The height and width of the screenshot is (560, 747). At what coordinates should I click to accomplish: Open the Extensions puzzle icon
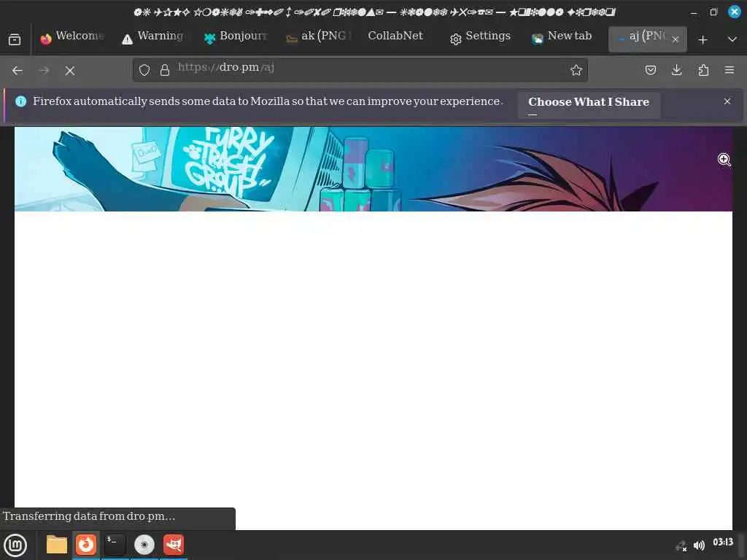point(703,71)
